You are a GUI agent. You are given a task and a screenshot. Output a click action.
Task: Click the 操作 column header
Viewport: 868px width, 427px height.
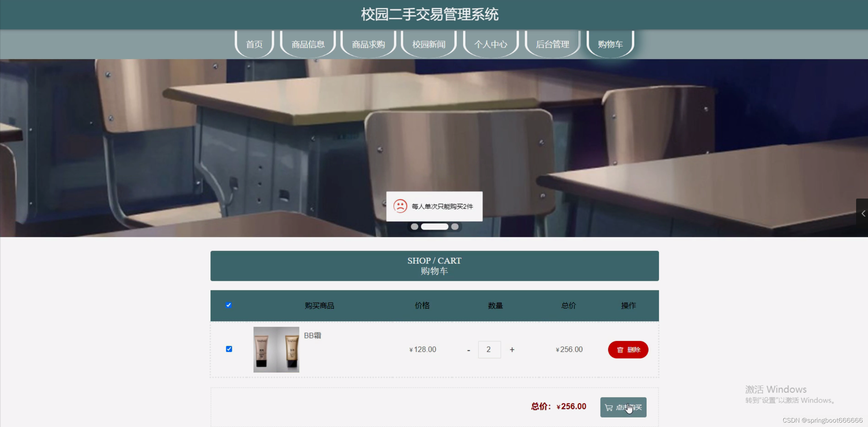pos(628,306)
